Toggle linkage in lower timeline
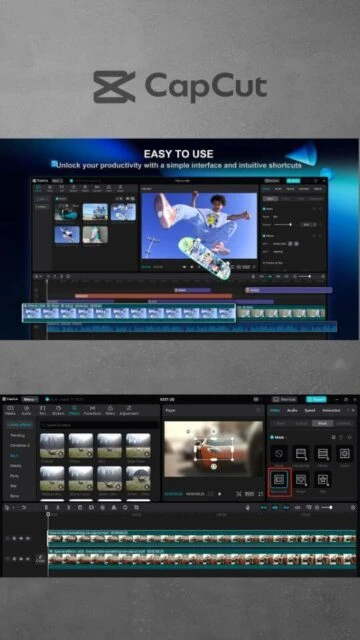The height and width of the screenshot is (640, 360). tap(286, 507)
